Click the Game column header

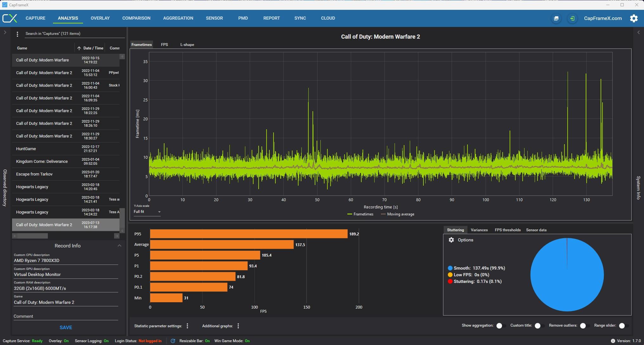(x=22, y=48)
